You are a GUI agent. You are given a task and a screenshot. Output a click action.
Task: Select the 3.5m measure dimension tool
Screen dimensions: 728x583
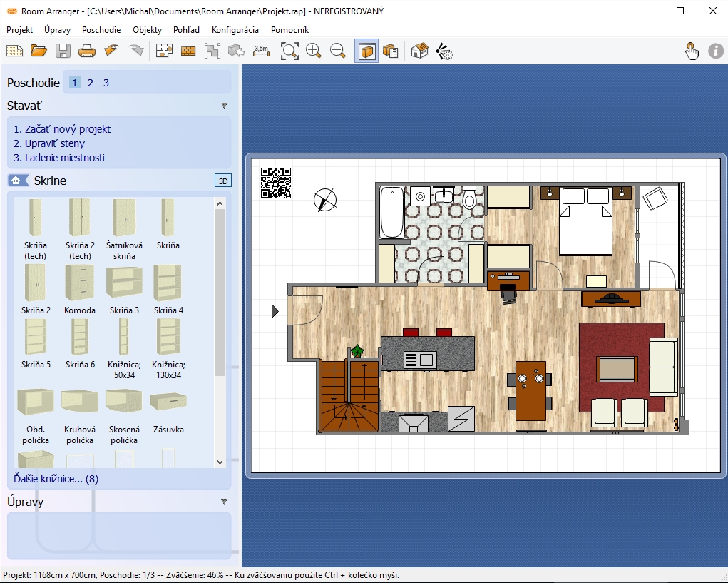coord(261,51)
